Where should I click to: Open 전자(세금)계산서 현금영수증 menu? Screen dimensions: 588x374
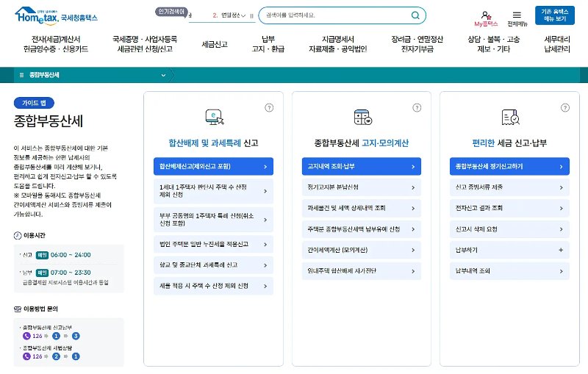[56, 44]
